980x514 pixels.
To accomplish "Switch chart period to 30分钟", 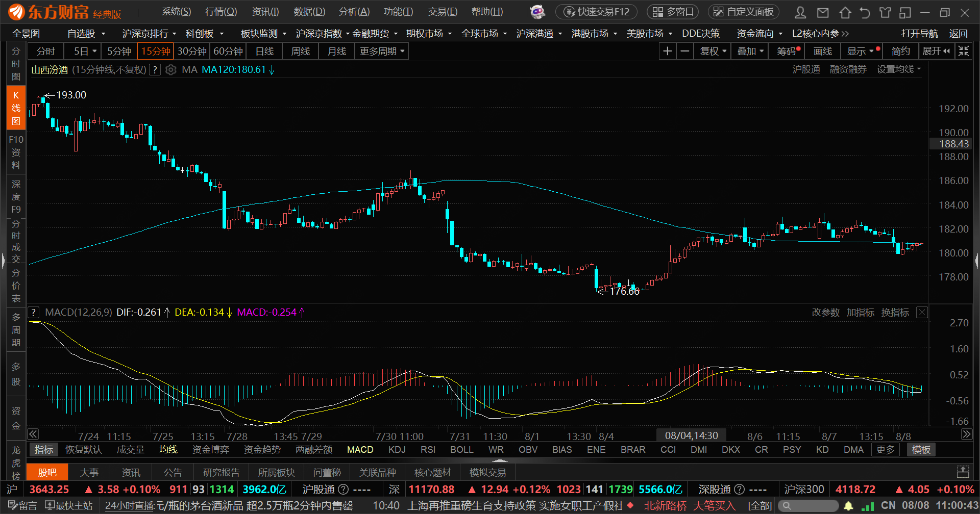I will [x=192, y=51].
